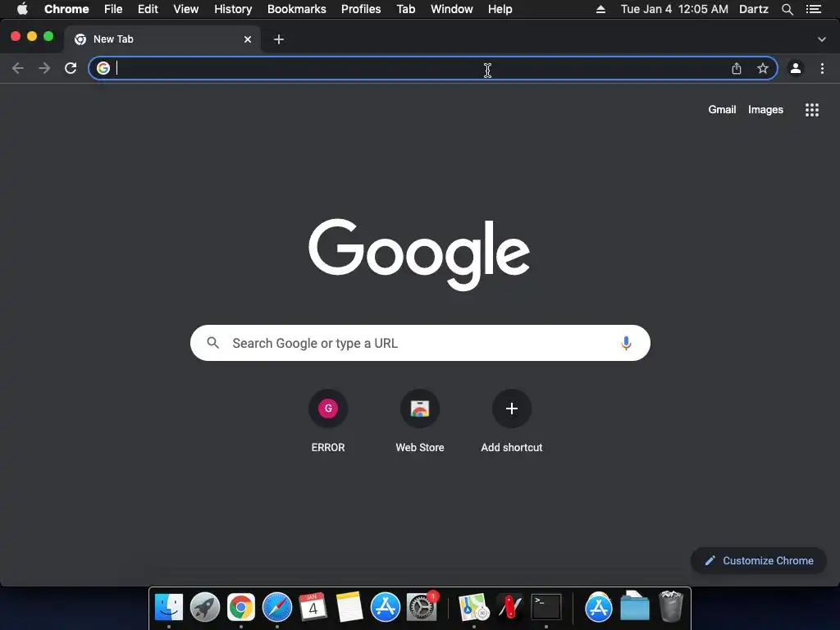This screenshot has height=630, width=840.
Task: Open Calendar from the Dock
Action: 313,607
